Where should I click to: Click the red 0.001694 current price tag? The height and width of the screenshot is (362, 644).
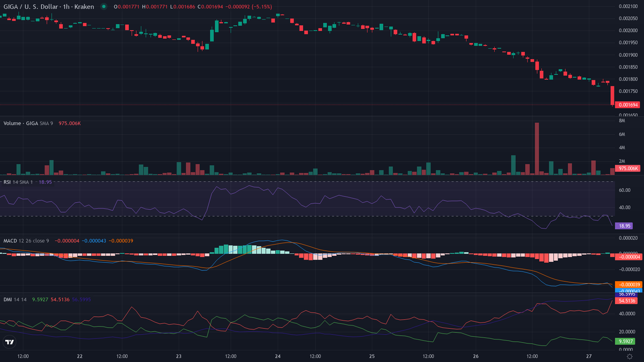(x=627, y=105)
